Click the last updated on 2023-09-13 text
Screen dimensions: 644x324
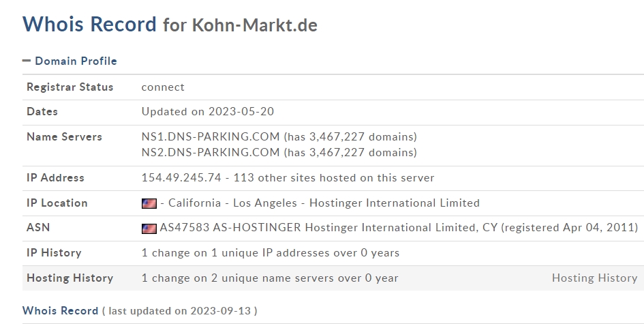pyautogui.click(x=179, y=311)
